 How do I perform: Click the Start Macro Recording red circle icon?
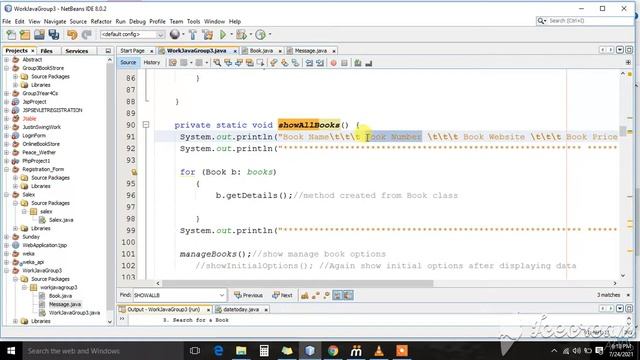click(333, 63)
